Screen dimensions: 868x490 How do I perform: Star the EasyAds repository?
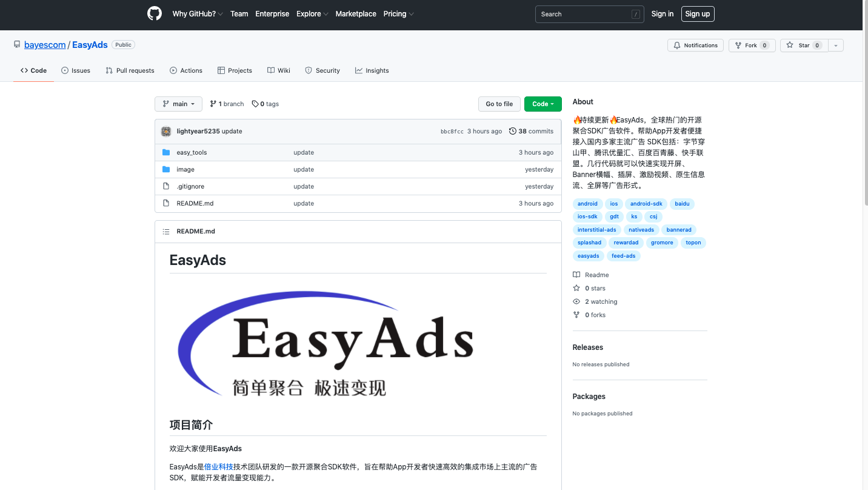(804, 45)
